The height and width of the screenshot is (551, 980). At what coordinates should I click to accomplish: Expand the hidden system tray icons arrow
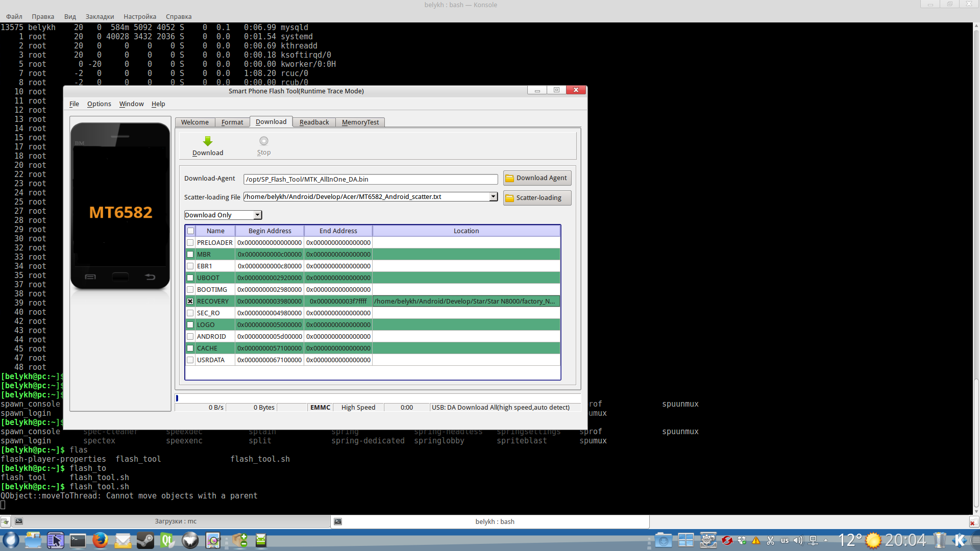pos(825,540)
